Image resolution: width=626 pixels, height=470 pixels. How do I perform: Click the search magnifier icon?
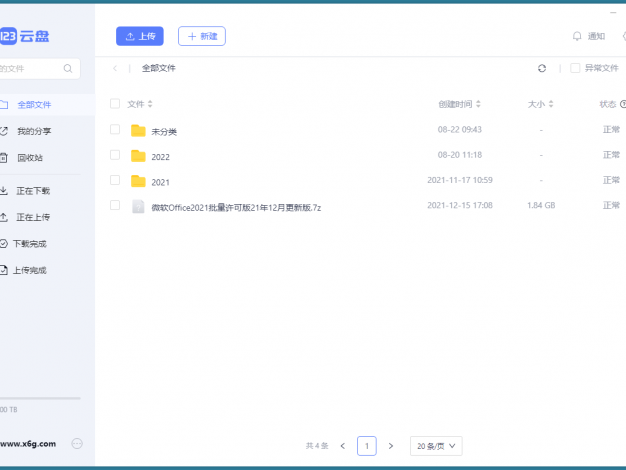click(x=68, y=69)
